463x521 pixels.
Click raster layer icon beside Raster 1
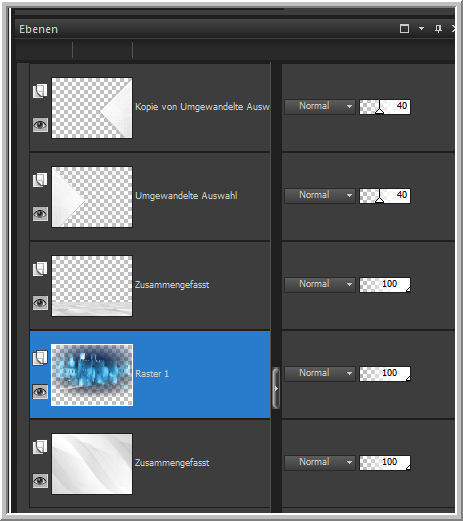tap(40, 358)
